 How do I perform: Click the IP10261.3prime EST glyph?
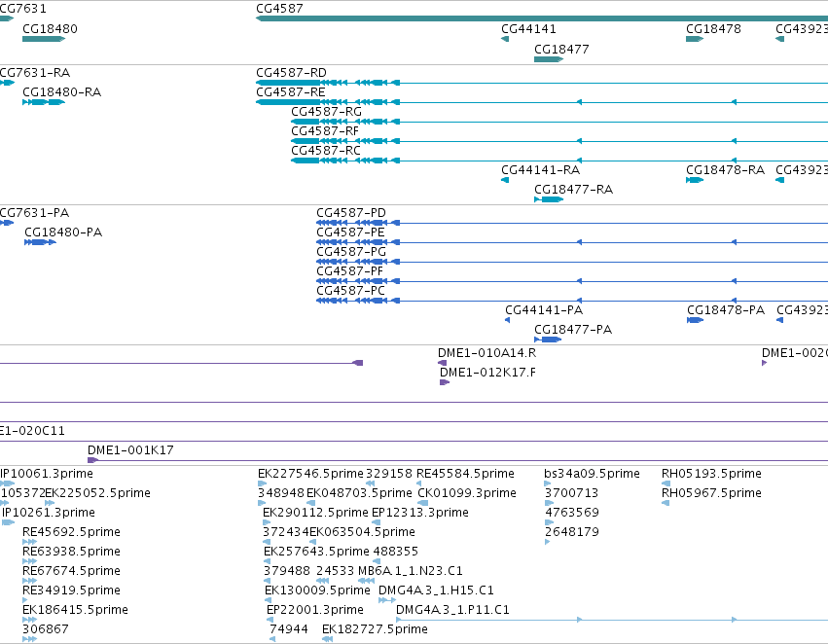point(9,522)
